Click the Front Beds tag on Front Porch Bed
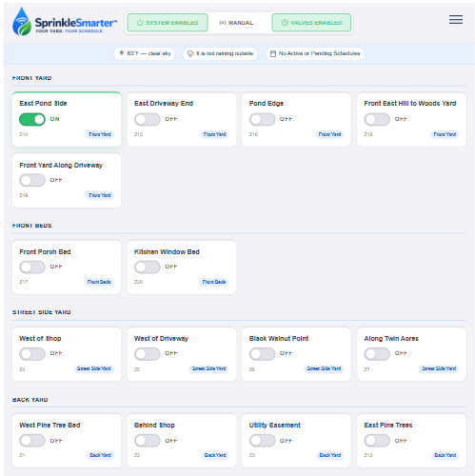 [99, 282]
